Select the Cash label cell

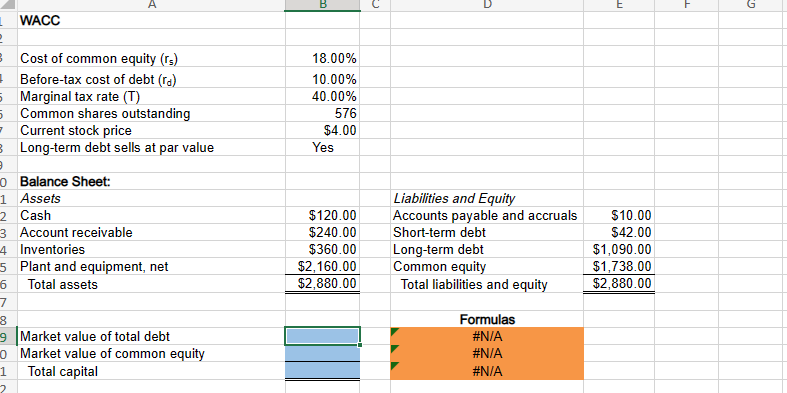tap(151, 216)
